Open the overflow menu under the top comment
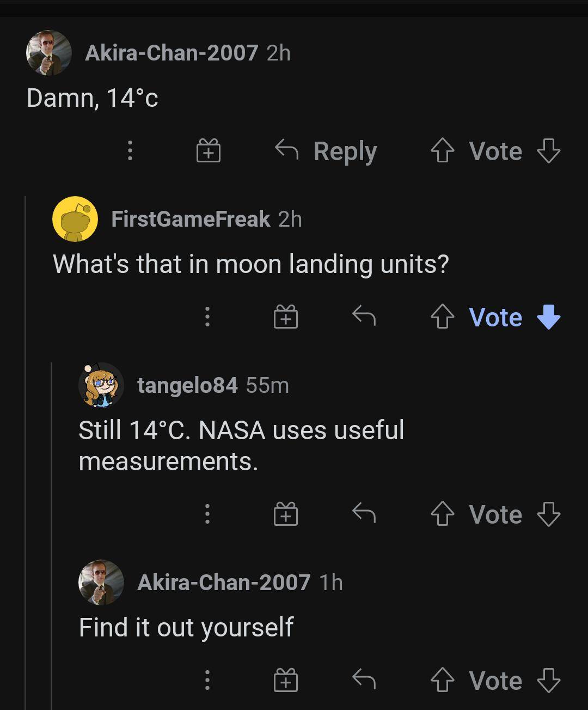588x710 pixels. tap(129, 151)
